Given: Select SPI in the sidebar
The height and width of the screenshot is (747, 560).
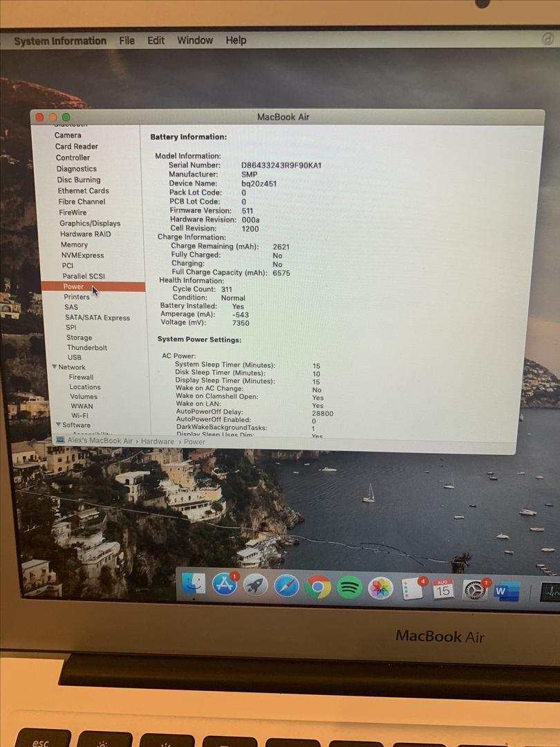Looking at the screenshot, I should point(71,327).
